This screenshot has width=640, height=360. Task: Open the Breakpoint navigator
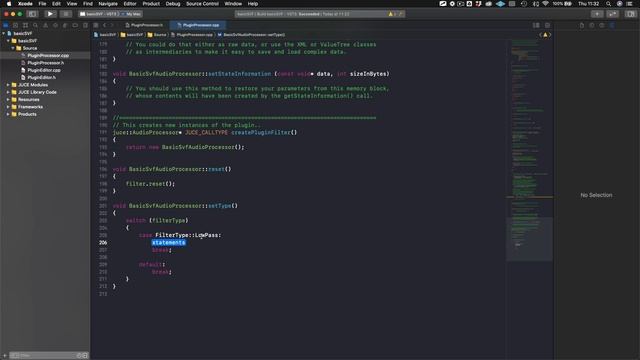(75, 25)
